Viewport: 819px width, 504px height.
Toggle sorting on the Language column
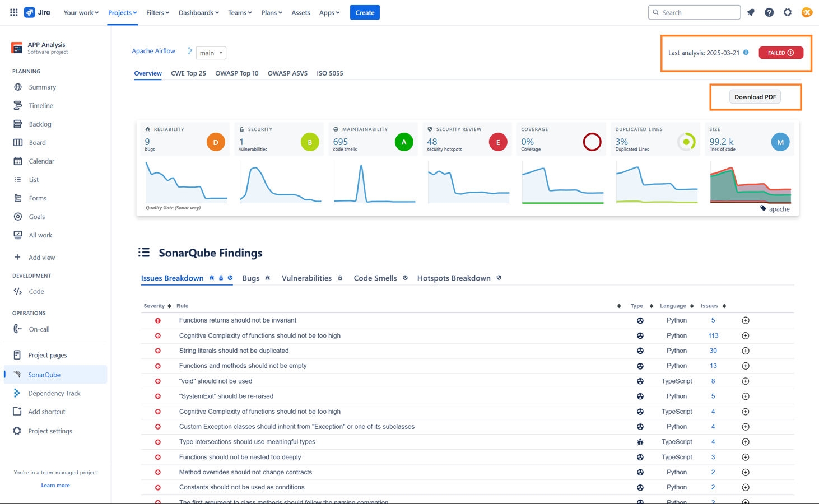692,306
